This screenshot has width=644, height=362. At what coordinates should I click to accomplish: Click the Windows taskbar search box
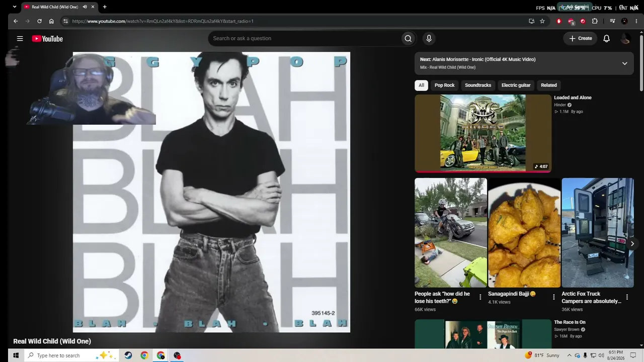[x=71, y=355]
